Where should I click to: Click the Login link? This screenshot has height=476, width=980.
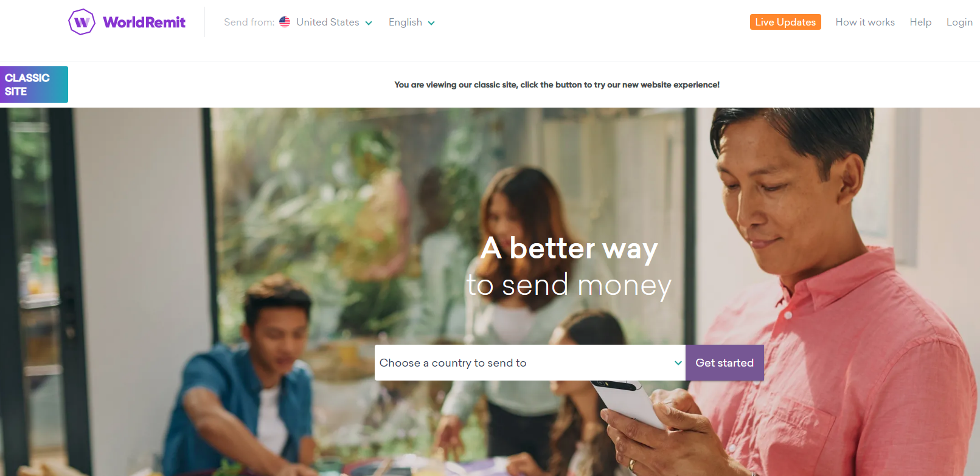959,22
